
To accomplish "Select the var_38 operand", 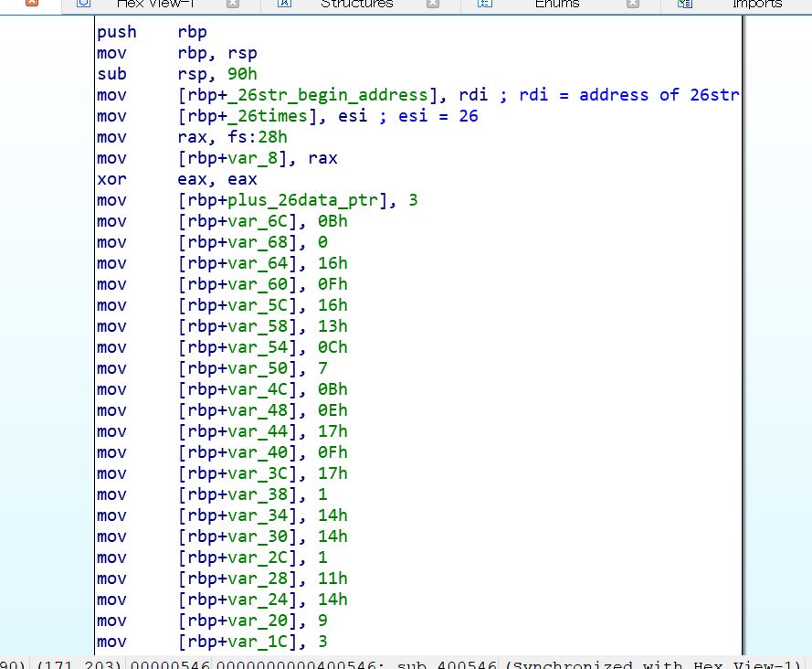I will (x=258, y=494).
